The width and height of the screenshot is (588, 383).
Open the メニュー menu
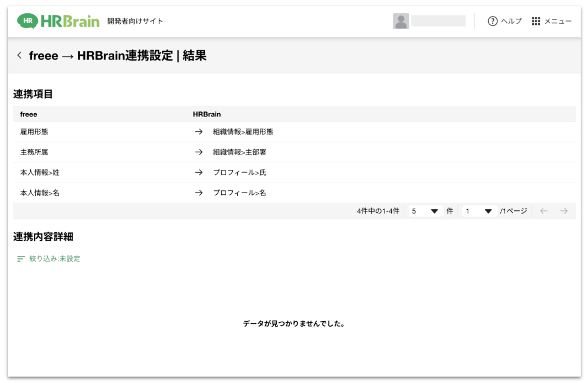pyautogui.click(x=558, y=22)
